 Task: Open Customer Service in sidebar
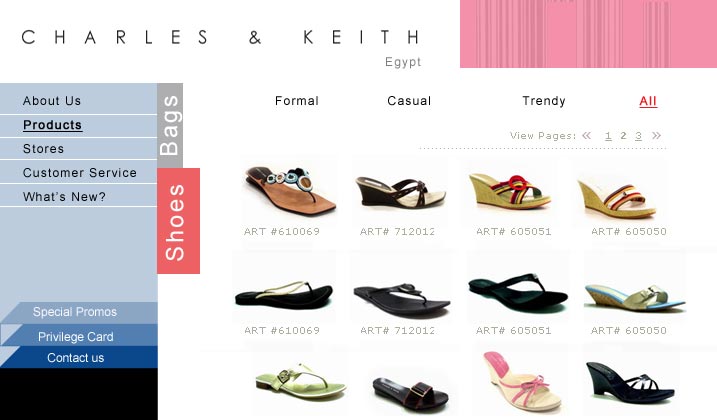[x=80, y=172]
